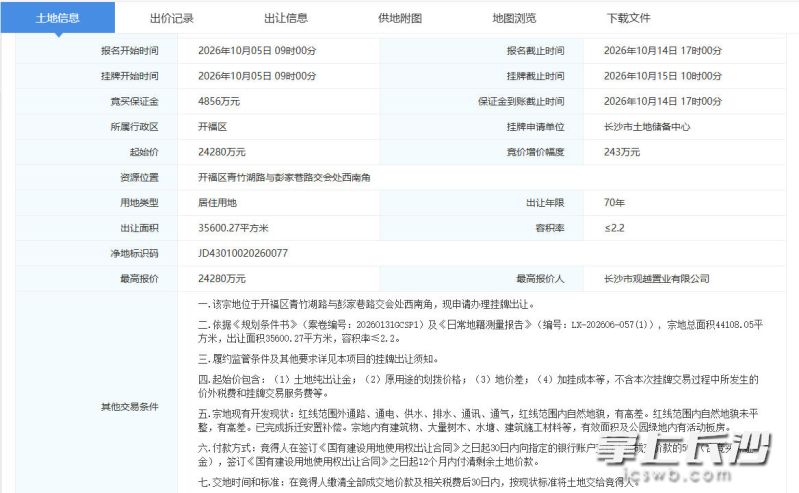Click the 报名开始时间 label
The image size is (799, 493).
[129, 50]
